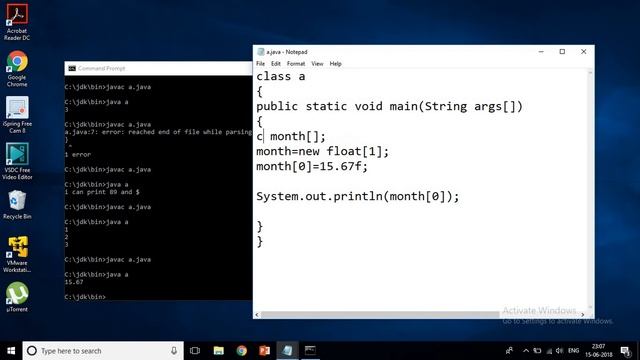This screenshot has height=360, width=640.
Task: Click Notepad horizontal scrollbar left arrow
Action: (257, 315)
